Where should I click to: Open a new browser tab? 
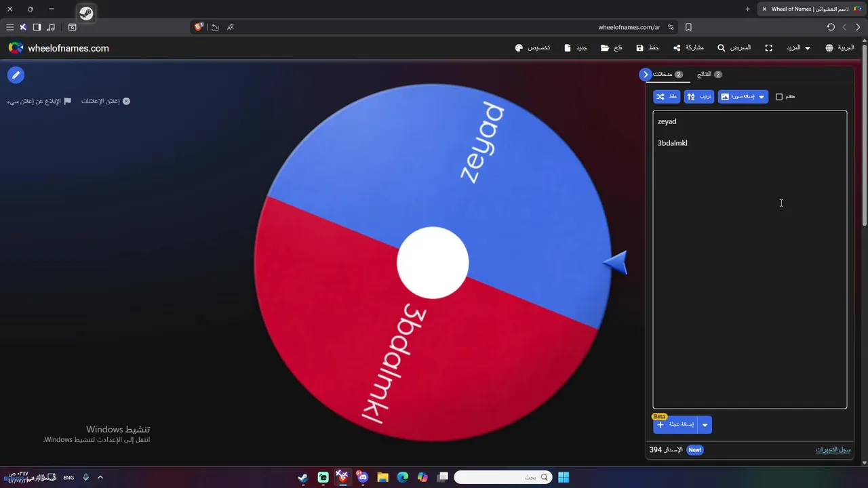pyautogui.click(x=748, y=9)
